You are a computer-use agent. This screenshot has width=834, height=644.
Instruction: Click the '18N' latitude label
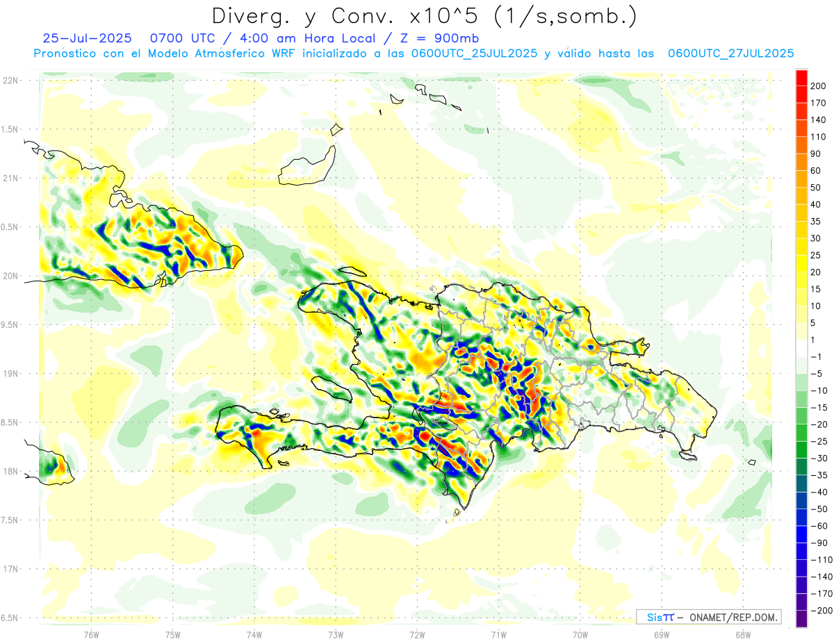click(10, 471)
